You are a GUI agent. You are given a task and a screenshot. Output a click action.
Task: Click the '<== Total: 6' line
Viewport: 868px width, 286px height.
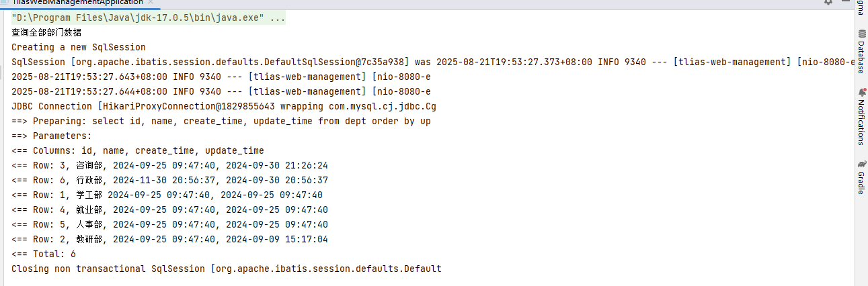43,254
